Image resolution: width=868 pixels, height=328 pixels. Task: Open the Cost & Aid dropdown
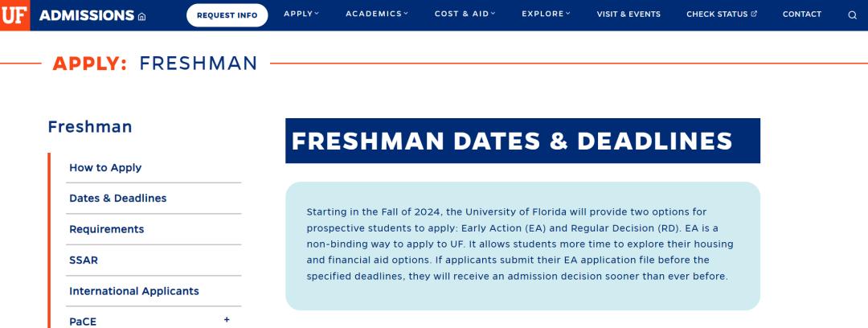(465, 14)
